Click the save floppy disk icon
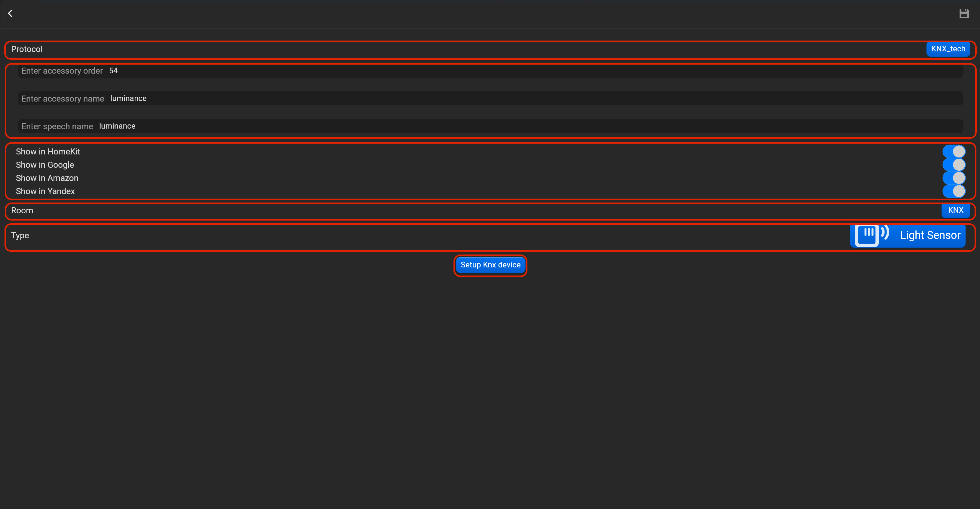Viewport: 980px width, 509px height. [x=964, y=14]
